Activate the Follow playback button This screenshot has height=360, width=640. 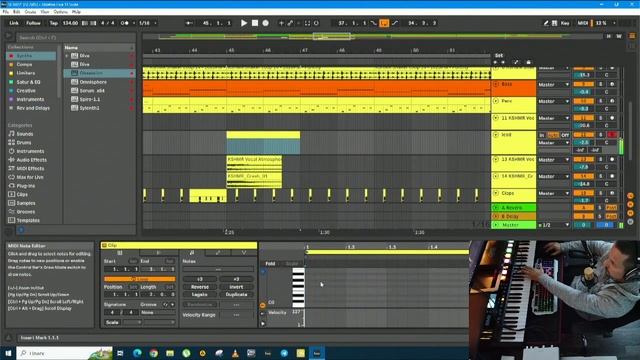coord(33,23)
